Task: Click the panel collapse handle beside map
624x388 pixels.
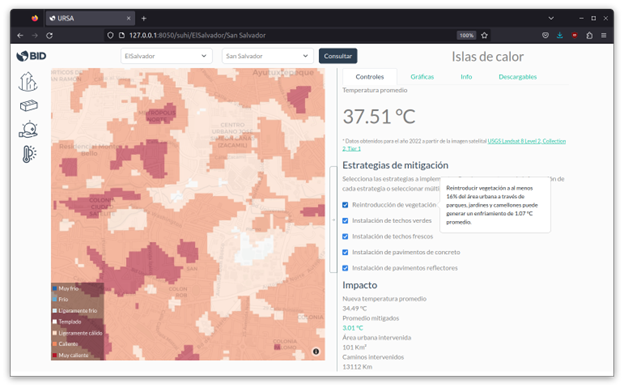Action: tap(333, 220)
